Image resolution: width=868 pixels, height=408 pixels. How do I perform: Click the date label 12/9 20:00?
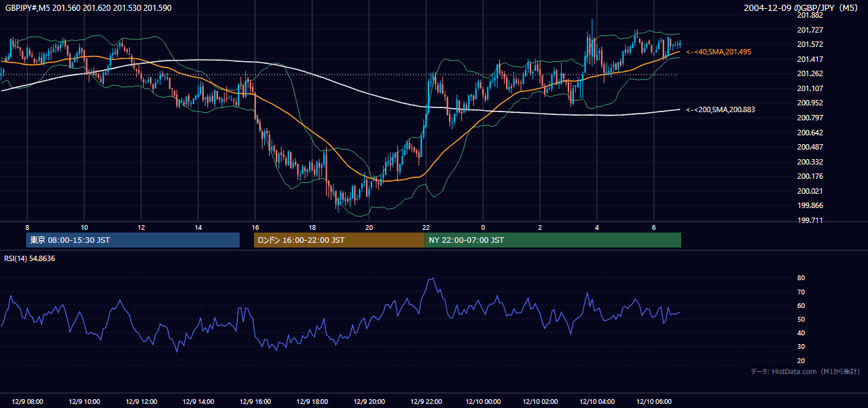point(369,401)
